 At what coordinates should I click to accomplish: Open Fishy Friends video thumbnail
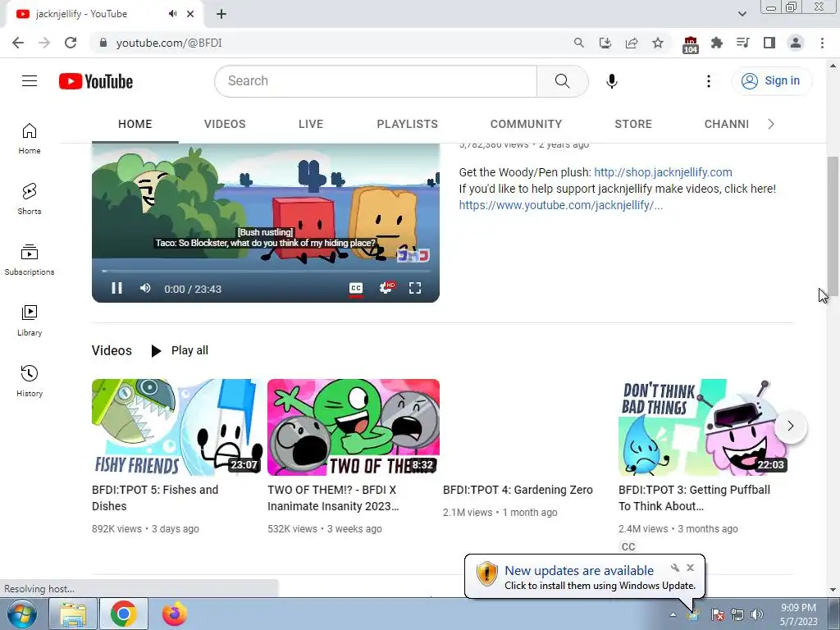[x=177, y=427]
